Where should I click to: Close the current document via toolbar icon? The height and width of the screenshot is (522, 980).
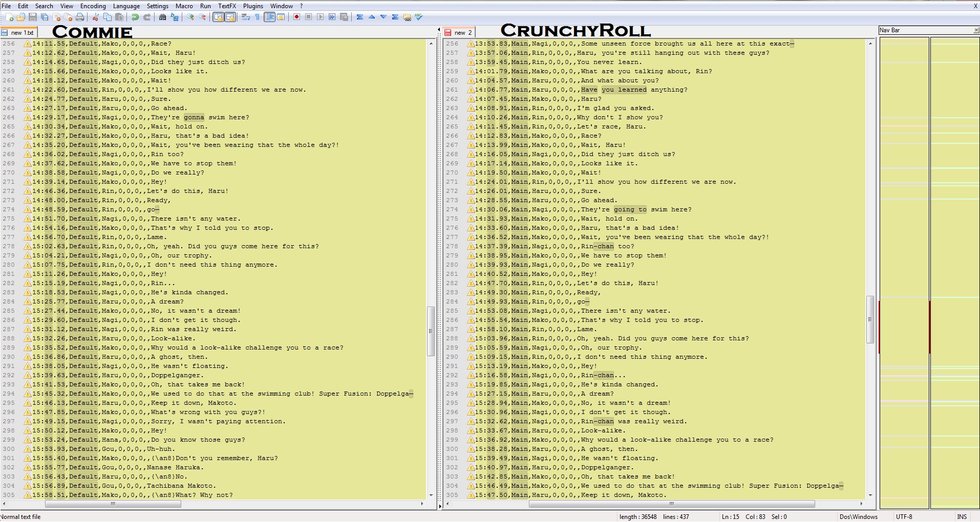click(x=56, y=17)
